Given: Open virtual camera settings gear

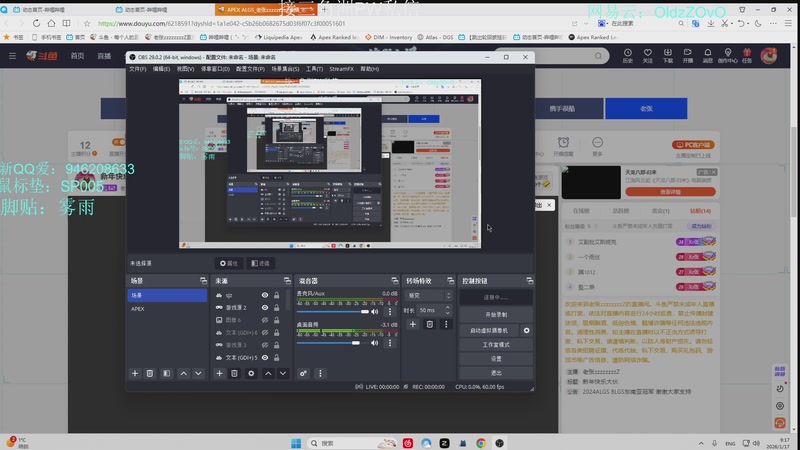Looking at the screenshot, I should tap(527, 331).
